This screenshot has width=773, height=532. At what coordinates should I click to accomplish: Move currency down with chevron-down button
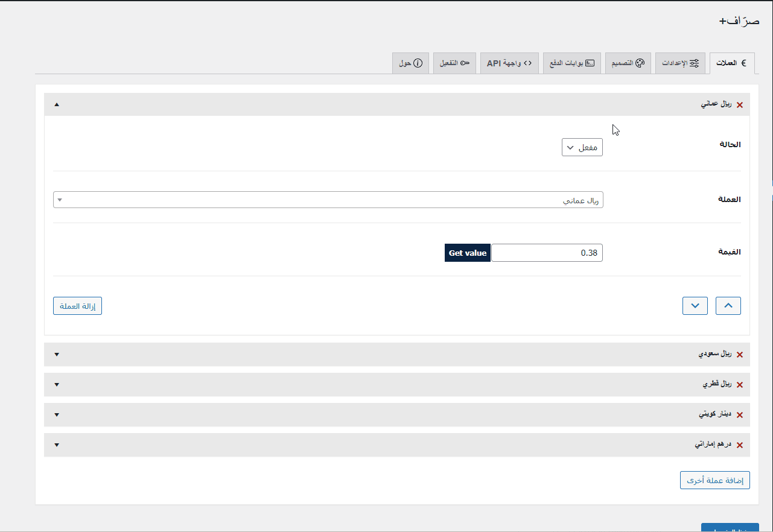coord(695,306)
